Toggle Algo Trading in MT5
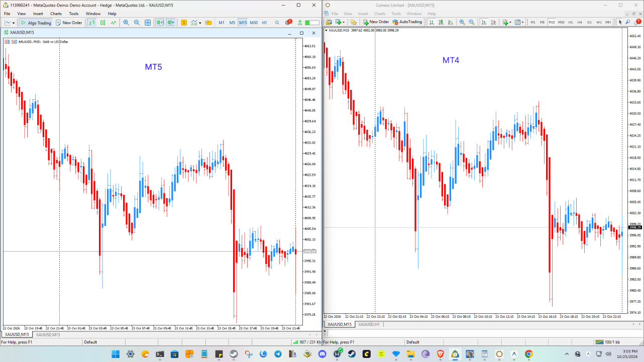The width and height of the screenshot is (644, 362). pos(36,23)
